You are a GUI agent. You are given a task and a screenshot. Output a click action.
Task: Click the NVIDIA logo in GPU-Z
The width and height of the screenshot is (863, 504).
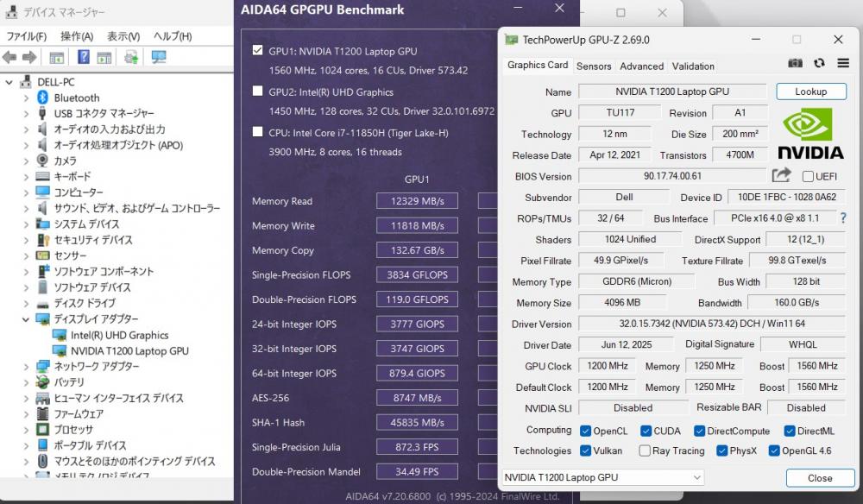810,134
